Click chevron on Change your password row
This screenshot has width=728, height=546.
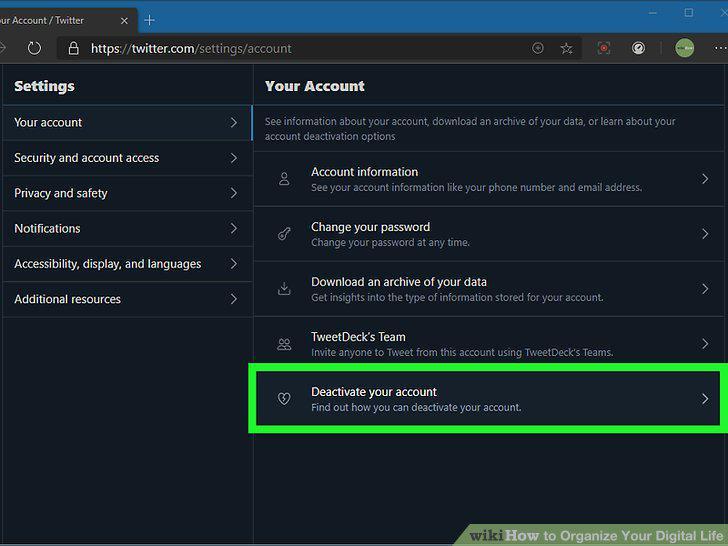(x=705, y=234)
